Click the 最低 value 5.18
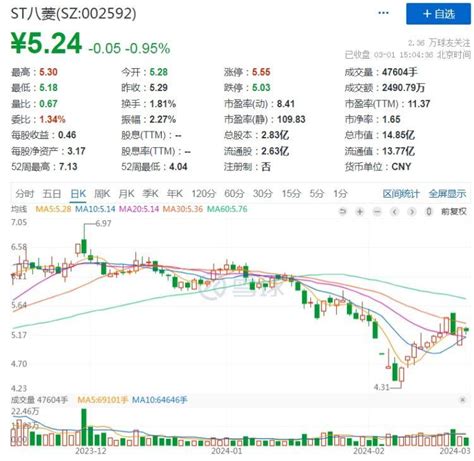This screenshot has width=474, height=461. pos(48,88)
